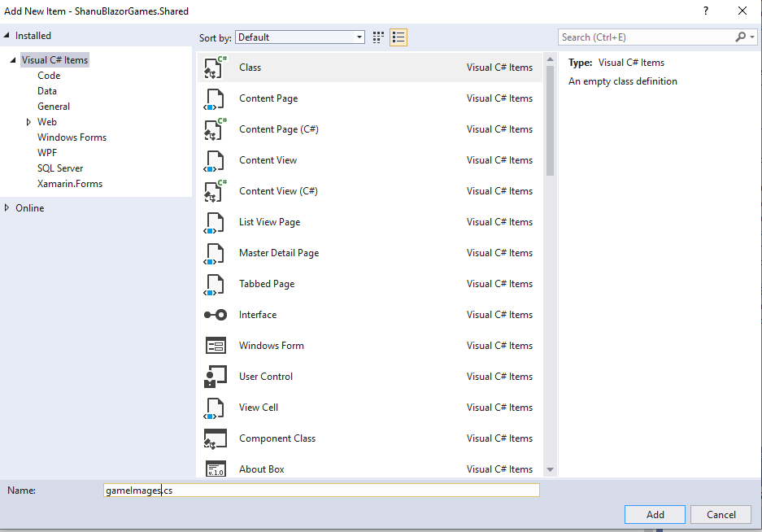Select the About Box template icon
762x532 pixels.
(x=216, y=469)
